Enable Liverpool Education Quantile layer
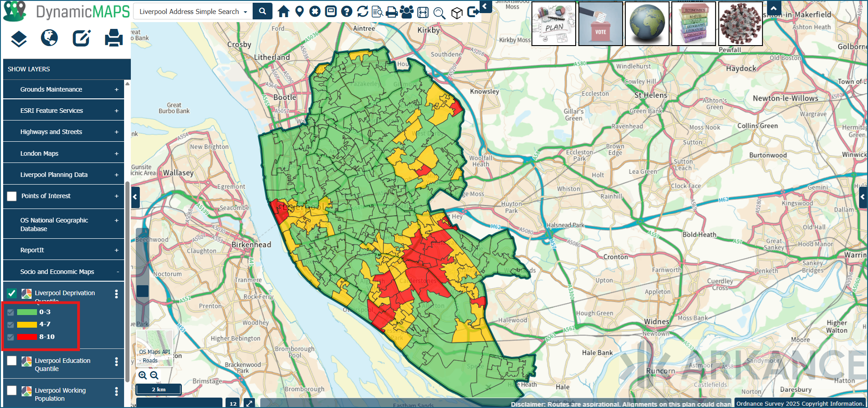This screenshot has width=868, height=408. (x=12, y=361)
